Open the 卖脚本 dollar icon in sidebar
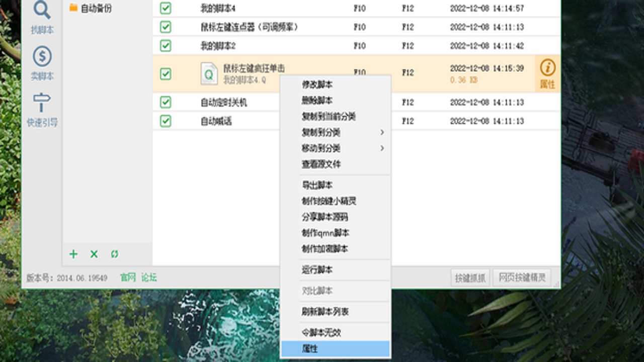The height and width of the screenshot is (362, 644). tap(42, 56)
